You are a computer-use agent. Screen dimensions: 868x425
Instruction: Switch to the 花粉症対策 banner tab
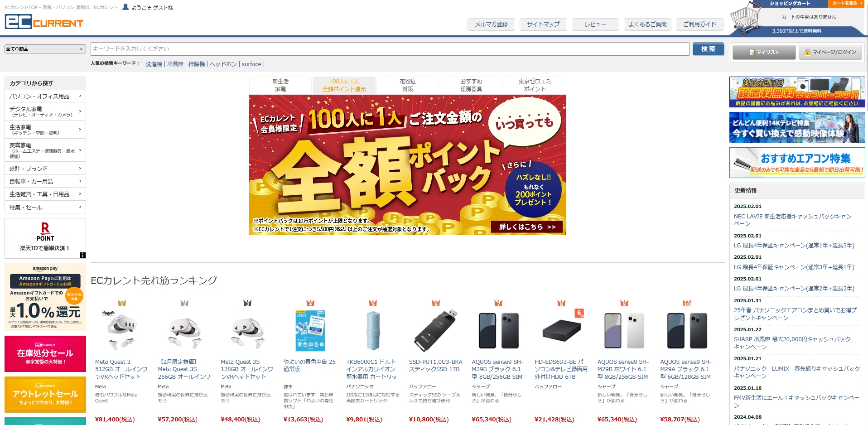tap(408, 85)
